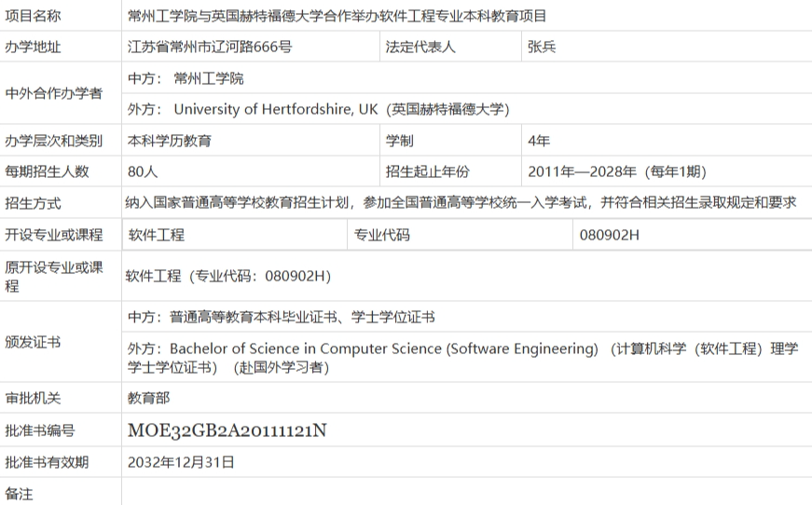Select the name 张兵
Viewport: 812px width, 505px height.
(x=542, y=48)
